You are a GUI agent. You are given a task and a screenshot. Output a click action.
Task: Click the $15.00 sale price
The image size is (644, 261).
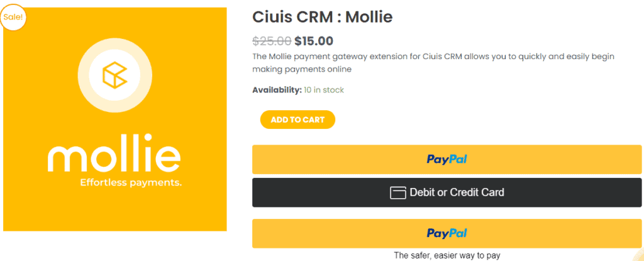(314, 41)
